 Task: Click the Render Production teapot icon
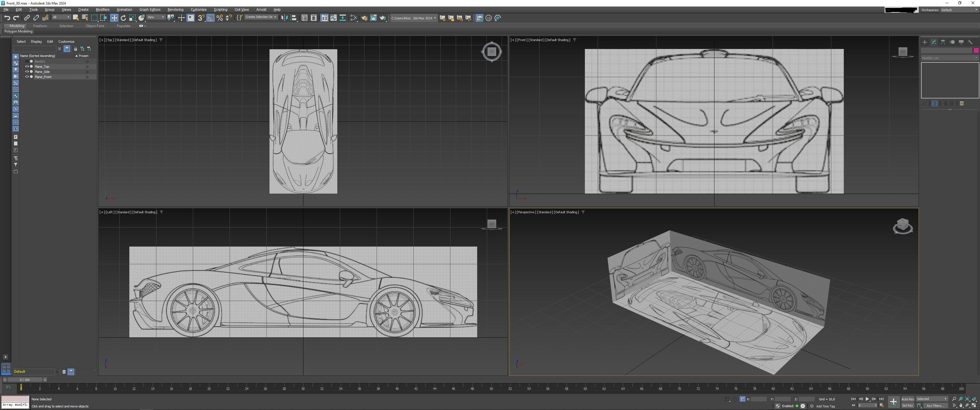(383, 18)
